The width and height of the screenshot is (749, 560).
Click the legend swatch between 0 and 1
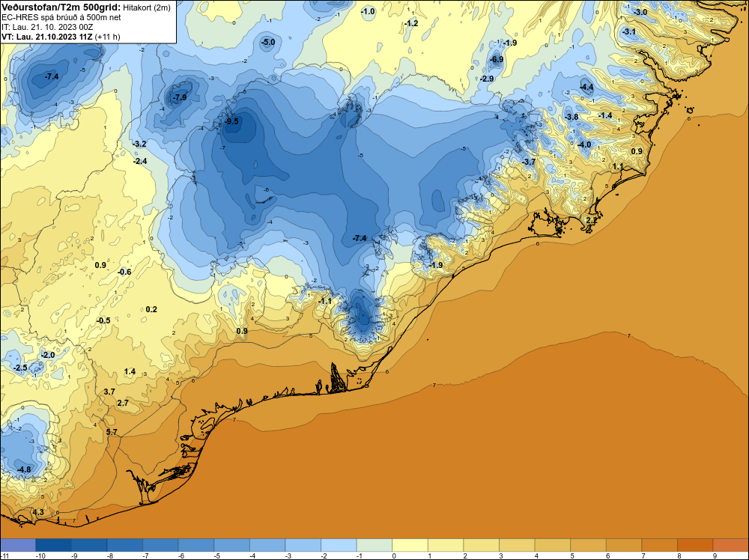click(410, 545)
